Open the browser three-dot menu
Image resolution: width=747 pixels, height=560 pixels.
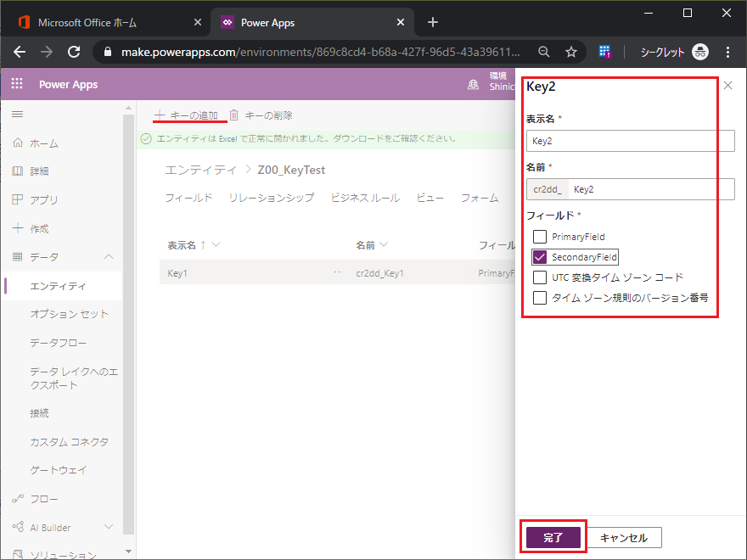[728, 52]
